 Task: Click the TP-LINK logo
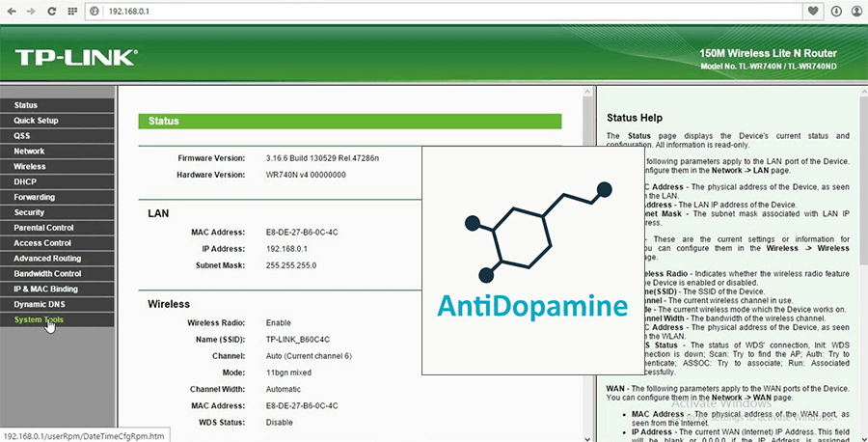pos(76,57)
